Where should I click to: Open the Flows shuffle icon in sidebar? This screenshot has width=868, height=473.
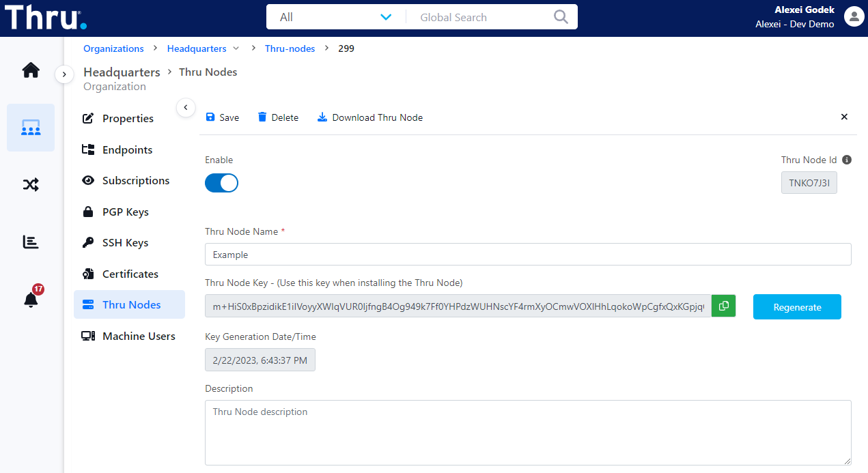click(31, 184)
